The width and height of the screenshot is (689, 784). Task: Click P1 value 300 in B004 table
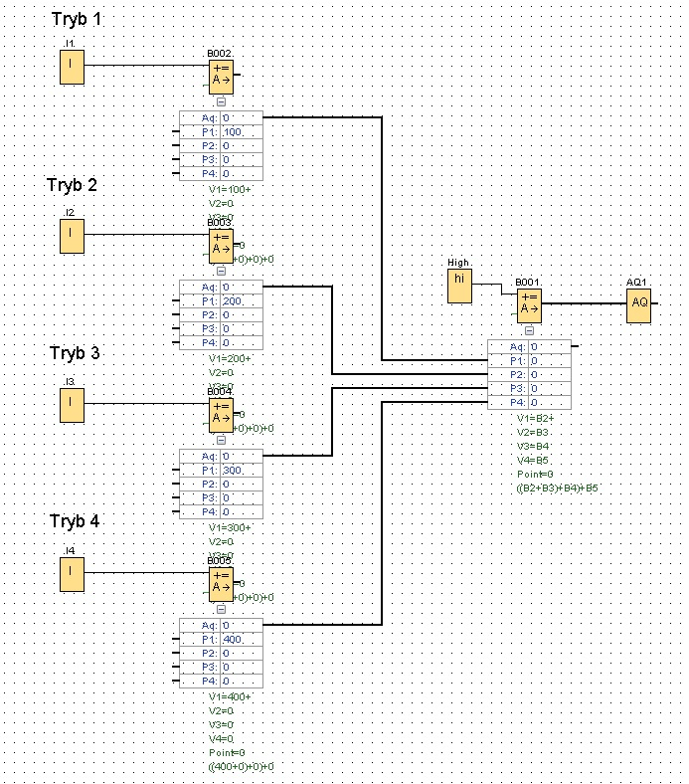242,470
